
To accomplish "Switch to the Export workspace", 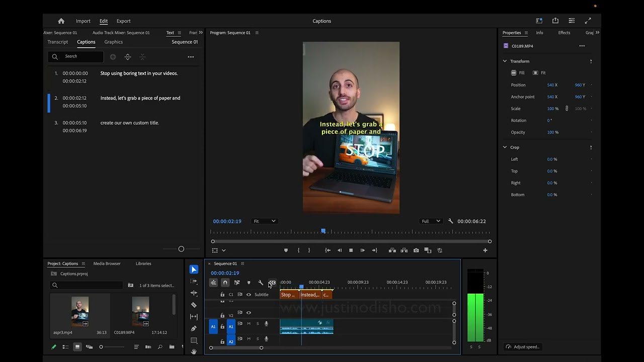I will click(x=123, y=21).
